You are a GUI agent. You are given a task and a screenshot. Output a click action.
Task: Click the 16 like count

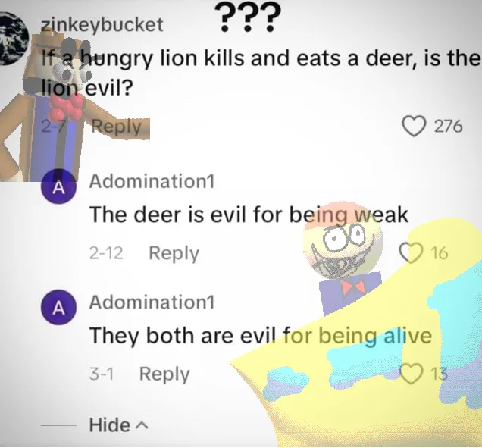pos(439,253)
